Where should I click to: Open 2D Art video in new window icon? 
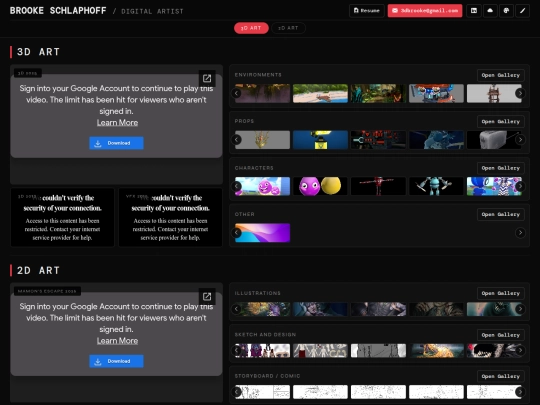(207, 297)
